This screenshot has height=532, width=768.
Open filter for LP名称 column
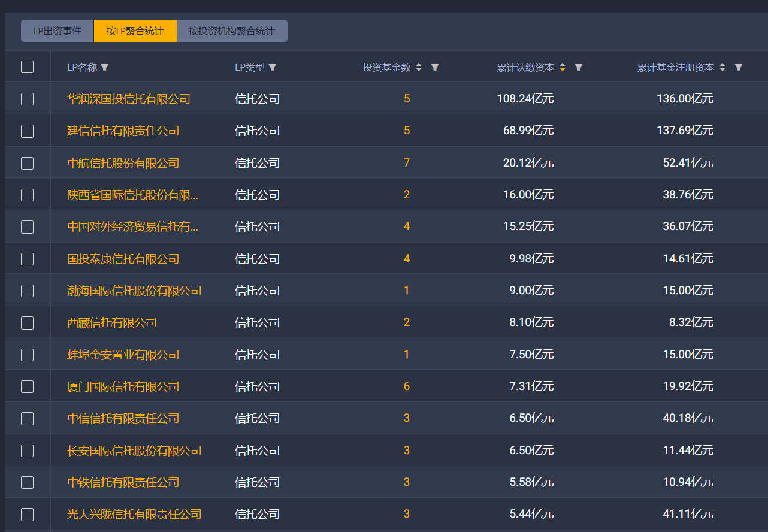105,67
